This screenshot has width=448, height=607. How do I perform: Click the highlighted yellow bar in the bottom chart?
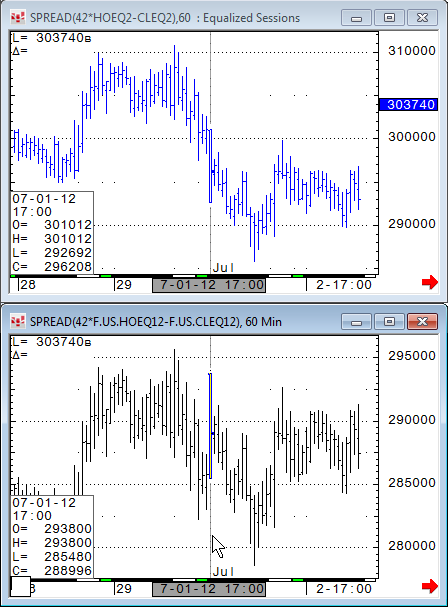point(210,426)
